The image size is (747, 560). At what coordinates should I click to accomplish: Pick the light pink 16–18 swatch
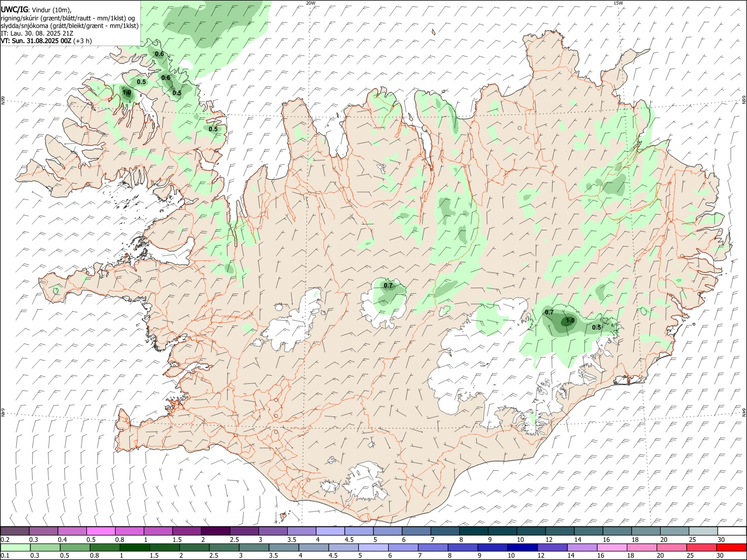point(612,547)
